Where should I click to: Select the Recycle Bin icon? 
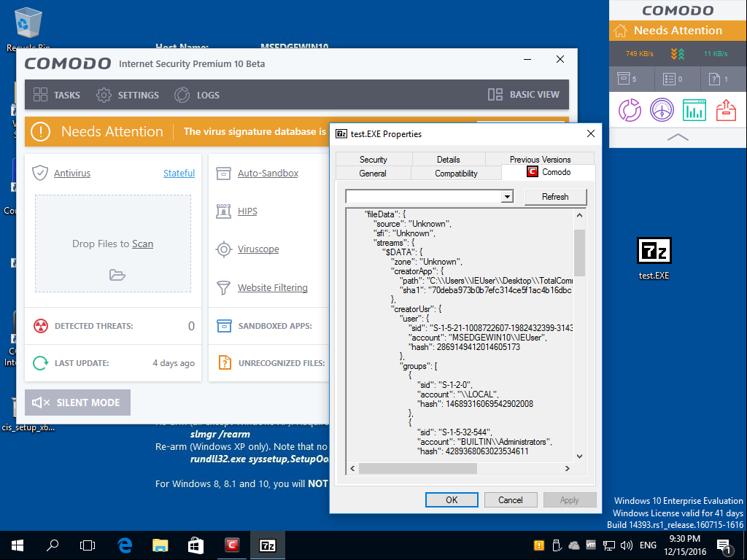28,29
